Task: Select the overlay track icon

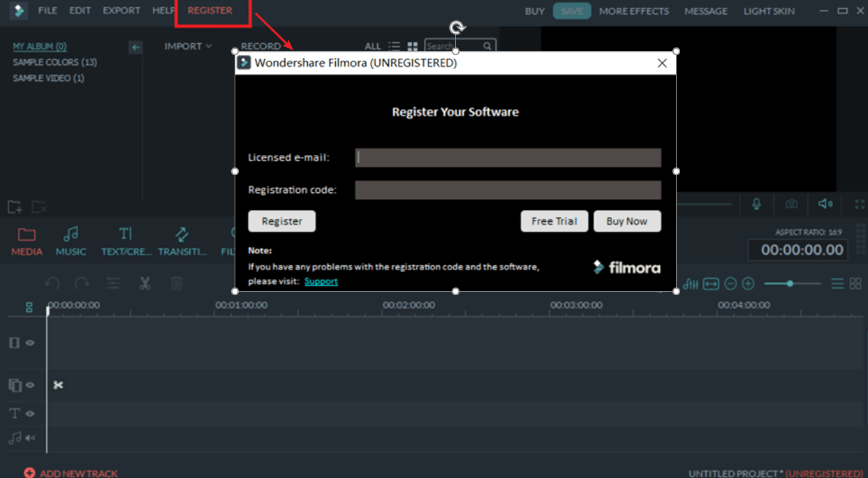Action: point(15,385)
